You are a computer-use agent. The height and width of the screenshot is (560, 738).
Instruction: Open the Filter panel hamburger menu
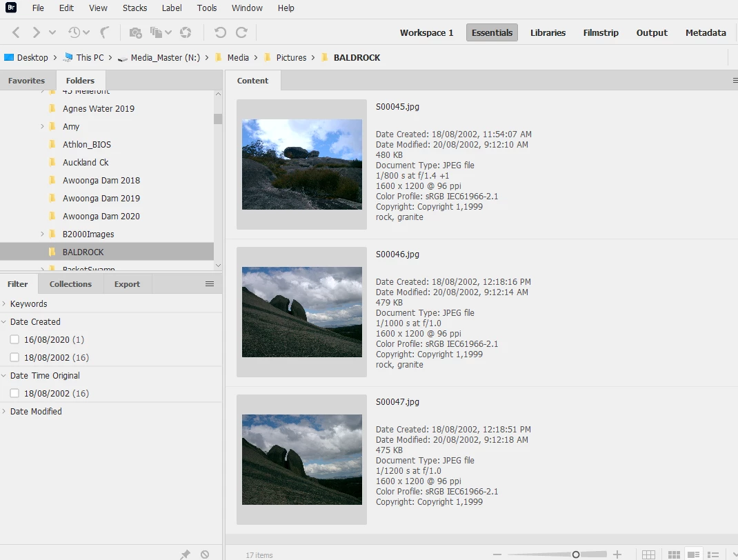tap(210, 283)
